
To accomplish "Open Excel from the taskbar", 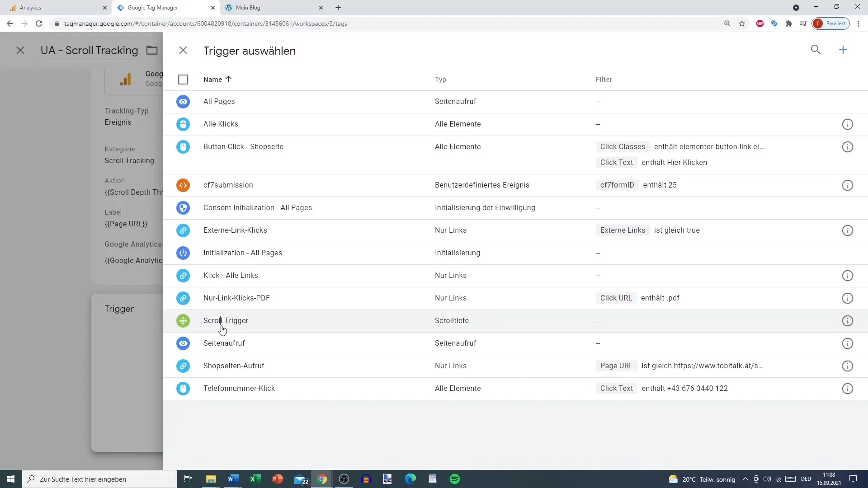I will [x=255, y=479].
